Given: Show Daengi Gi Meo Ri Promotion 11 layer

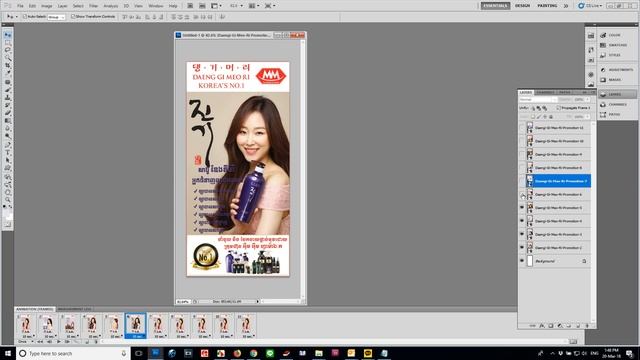Looking at the screenshot, I should (x=522, y=128).
